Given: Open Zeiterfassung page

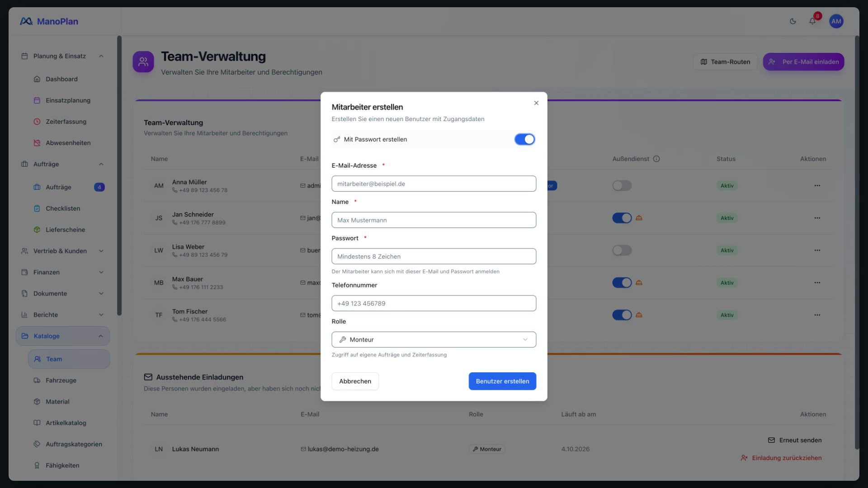Looking at the screenshot, I should point(69,122).
